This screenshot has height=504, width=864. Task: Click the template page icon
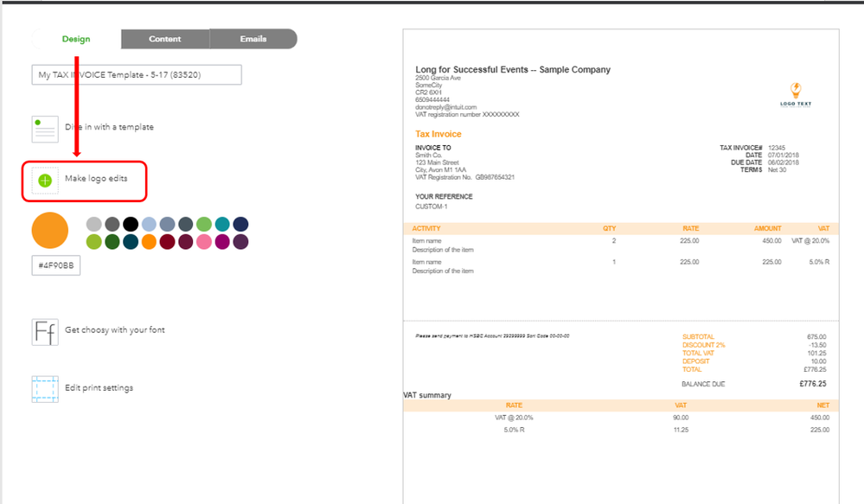coord(45,128)
